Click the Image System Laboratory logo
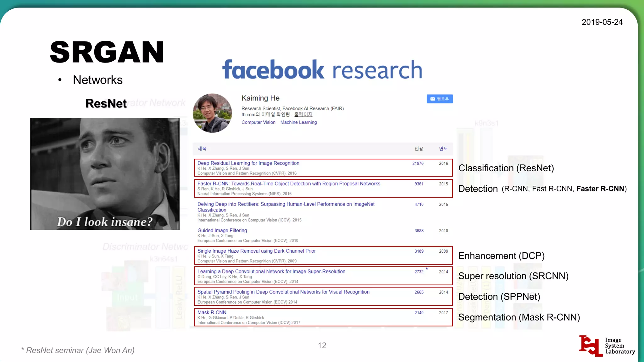The height and width of the screenshot is (362, 644). tap(607, 346)
